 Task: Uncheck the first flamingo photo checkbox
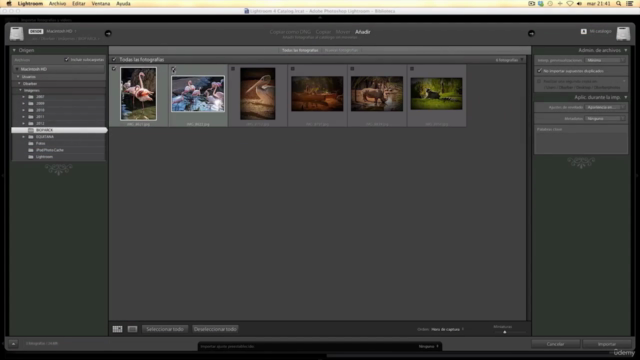114,69
